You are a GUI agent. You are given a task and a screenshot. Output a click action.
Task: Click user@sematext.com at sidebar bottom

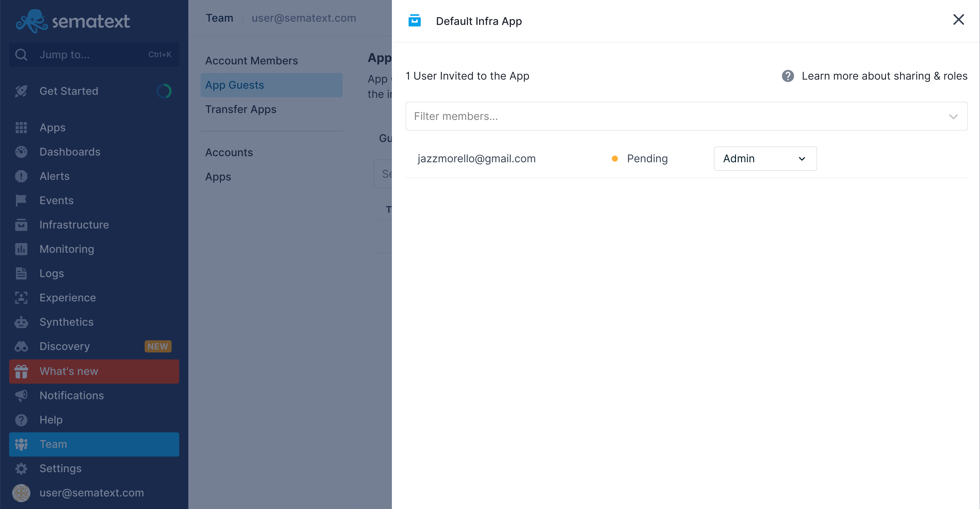pos(92,493)
